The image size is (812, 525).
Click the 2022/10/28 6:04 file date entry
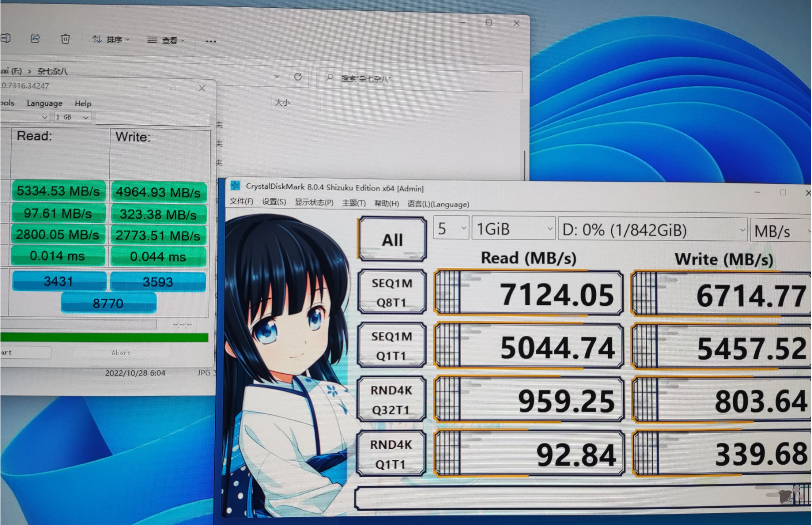(x=135, y=373)
